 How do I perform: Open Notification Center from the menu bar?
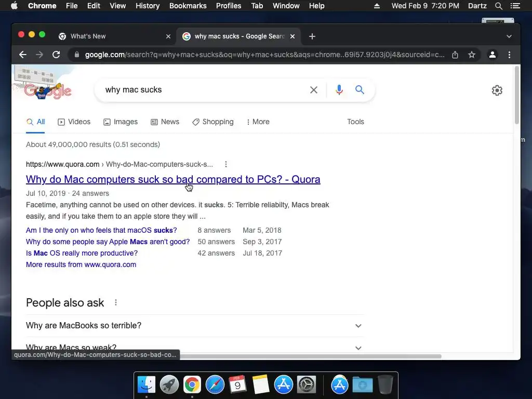[515, 6]
